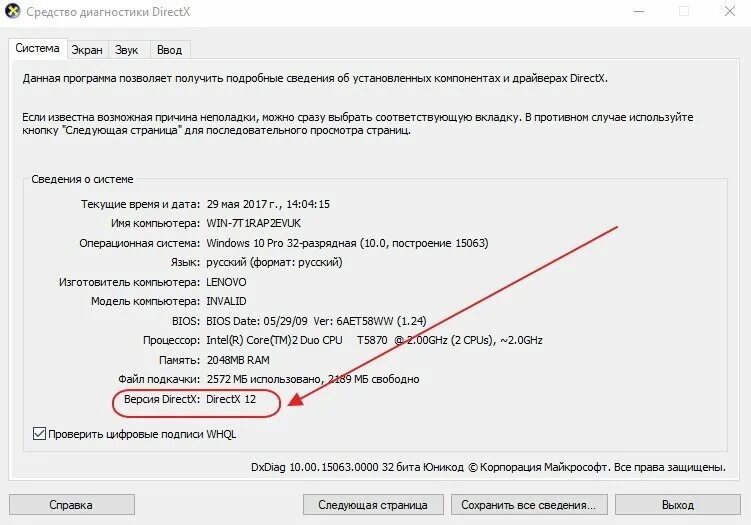Viewport: 751px width, 525px height.
Task: Minimize the DirectX diagnostic window
Action: pos(639,11)
